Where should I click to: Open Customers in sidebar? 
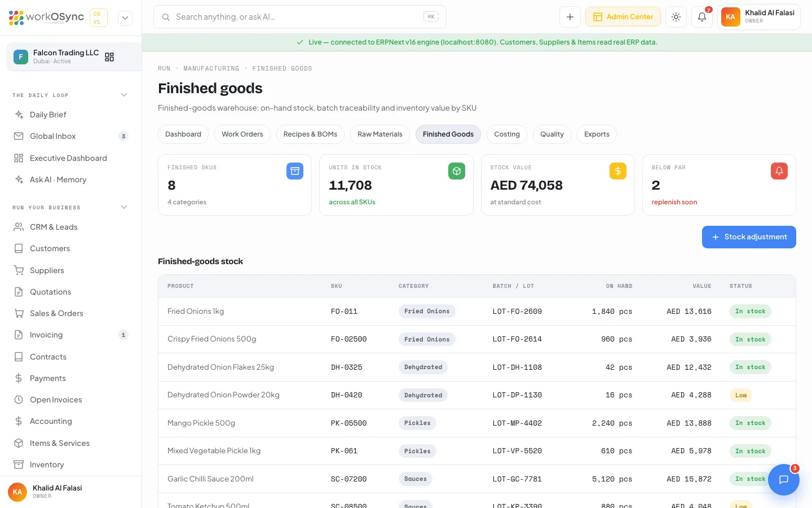coord(71,248)
